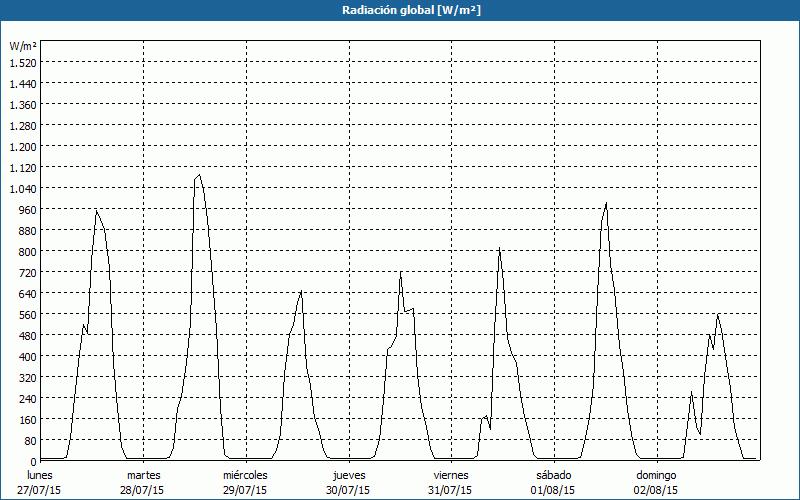Select the "lunes" day label
800x500 pixels.
(40, 474)
